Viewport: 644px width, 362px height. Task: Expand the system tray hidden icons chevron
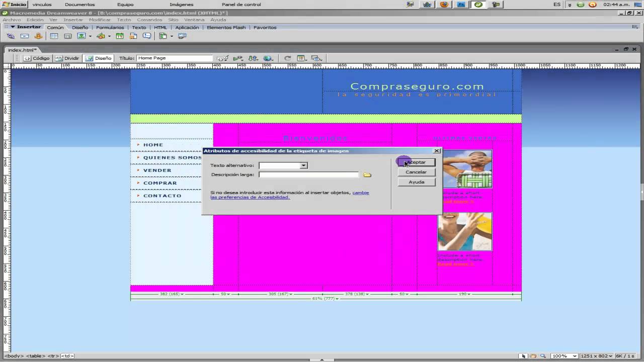pyautogui.click(x=570, y=5)
